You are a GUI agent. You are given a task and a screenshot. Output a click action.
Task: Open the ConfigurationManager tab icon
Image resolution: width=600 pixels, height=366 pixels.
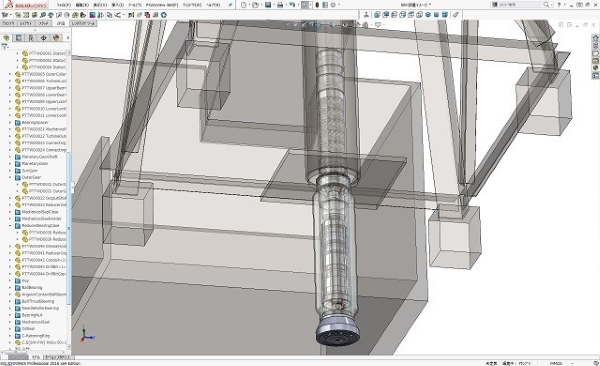point(31,38)
